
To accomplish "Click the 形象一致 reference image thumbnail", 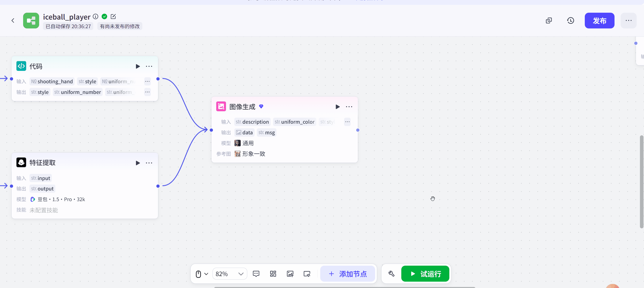I will point(237,154).
